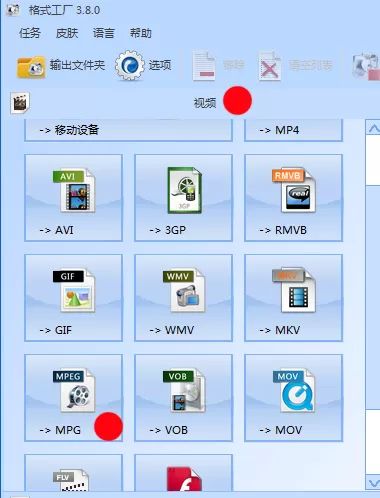Choose the 3GP format icon
Screen dimensions: 380x498
tap(184, 190)
